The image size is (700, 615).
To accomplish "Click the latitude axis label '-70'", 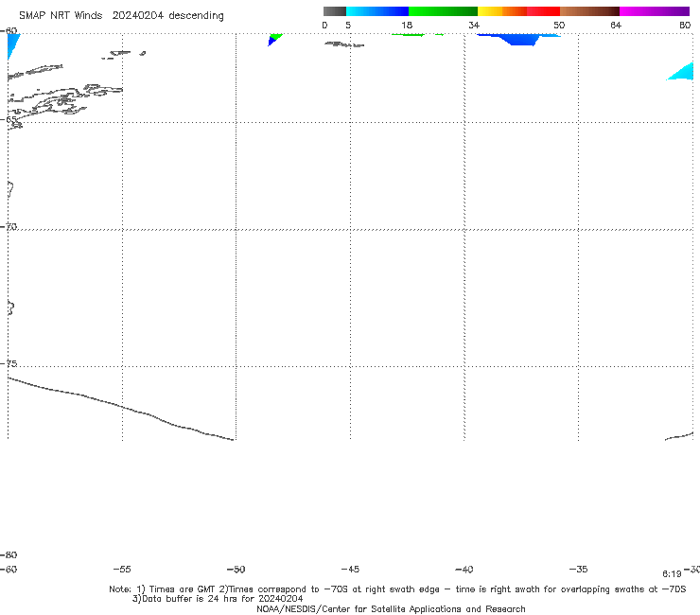I will 9,227.
